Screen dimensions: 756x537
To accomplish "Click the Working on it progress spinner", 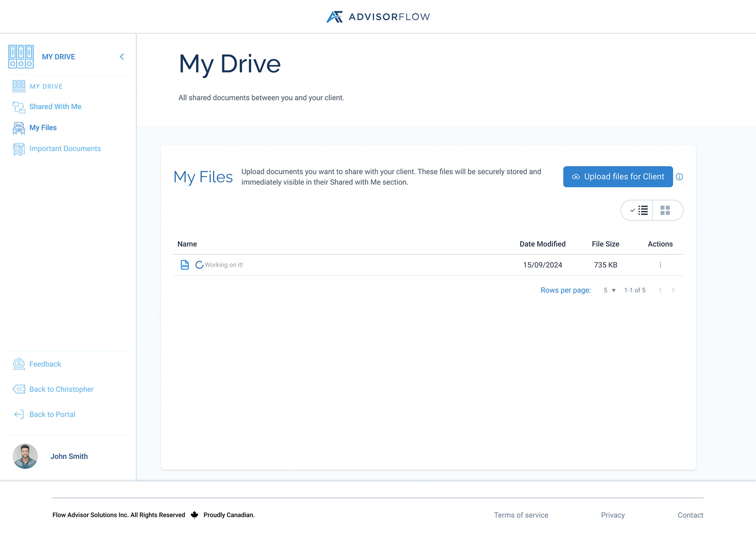I will (199, 265).
